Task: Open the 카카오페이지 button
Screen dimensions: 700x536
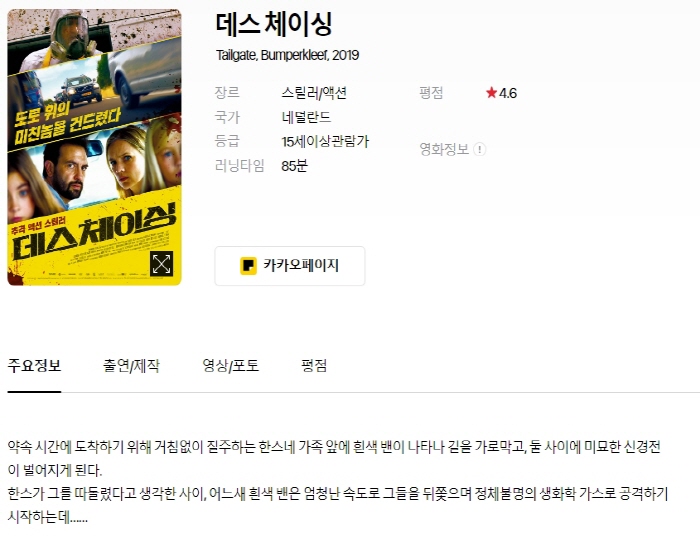Action: (290, 266)
